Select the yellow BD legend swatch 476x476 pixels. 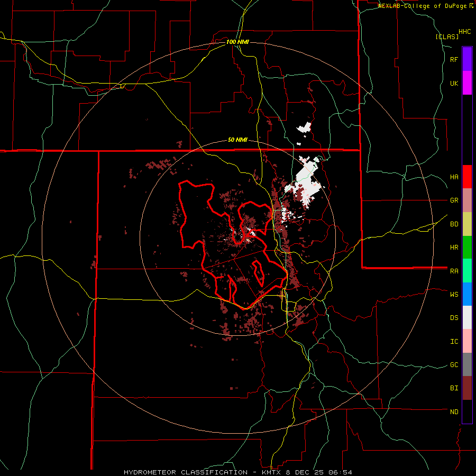coord(467,224)
